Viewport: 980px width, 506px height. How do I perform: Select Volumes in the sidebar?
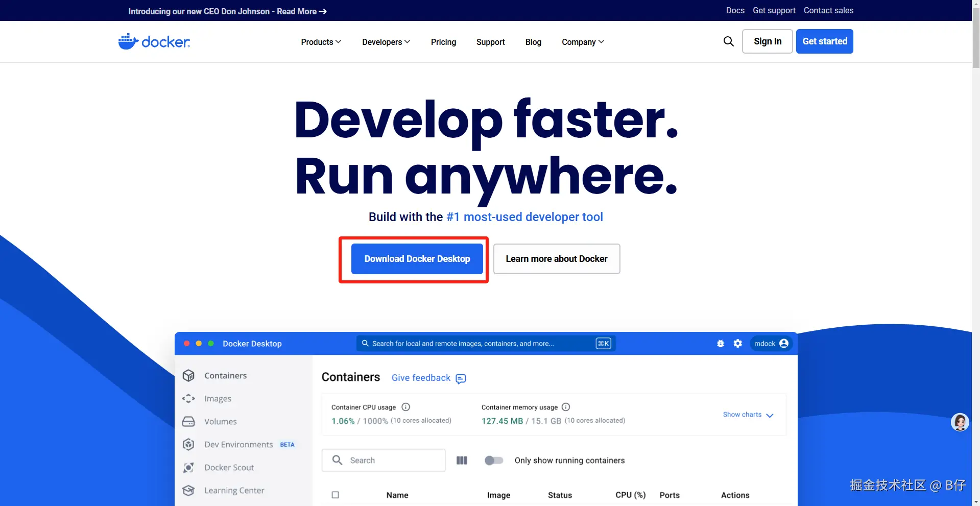tap(221, 421)
